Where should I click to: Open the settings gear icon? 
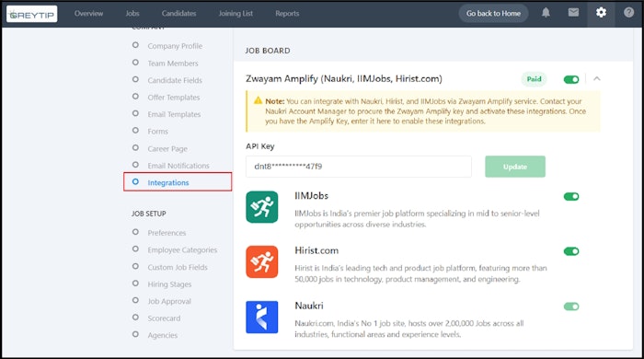click(601, 13)
